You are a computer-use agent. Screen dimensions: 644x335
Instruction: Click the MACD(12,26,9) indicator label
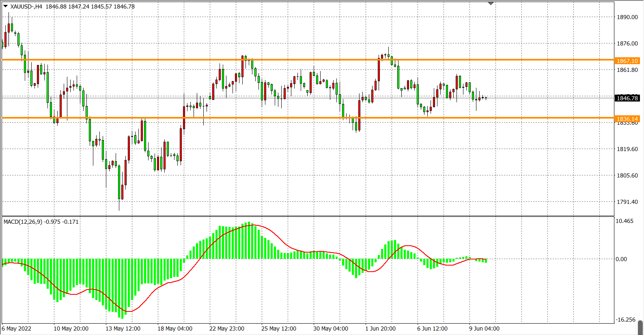(23, 222)
